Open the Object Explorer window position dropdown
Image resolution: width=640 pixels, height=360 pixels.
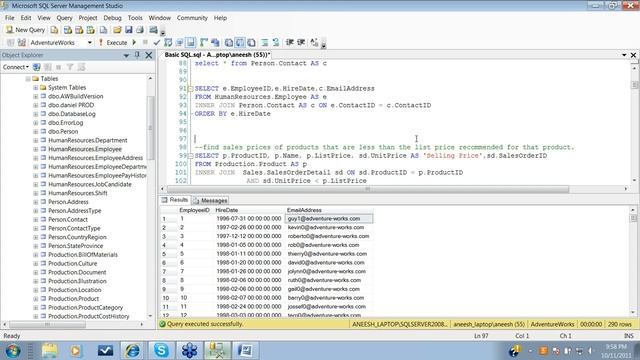click(126, 55)
